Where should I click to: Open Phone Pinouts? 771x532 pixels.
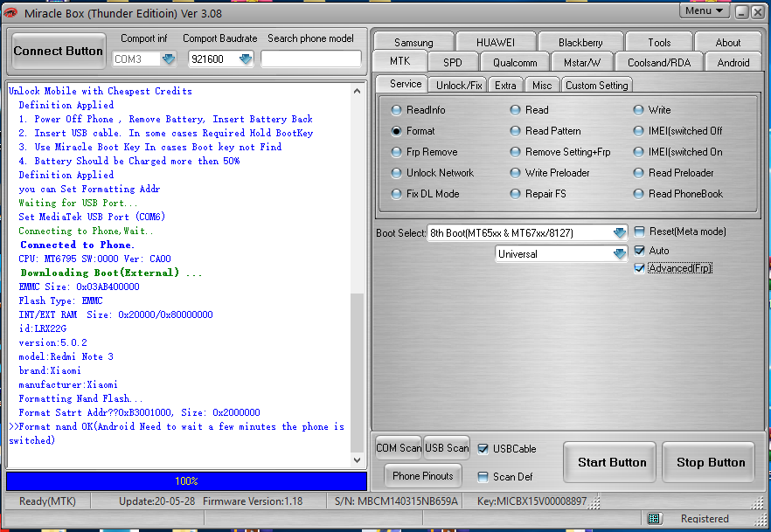[x=423, y=475]
